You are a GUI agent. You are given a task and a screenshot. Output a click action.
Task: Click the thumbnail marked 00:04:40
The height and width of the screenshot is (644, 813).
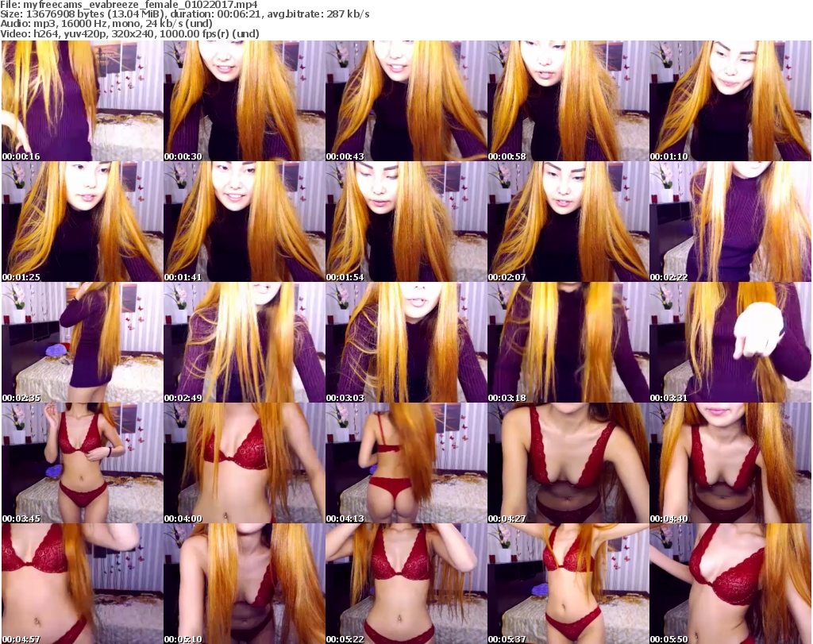(x=730, y=463)
